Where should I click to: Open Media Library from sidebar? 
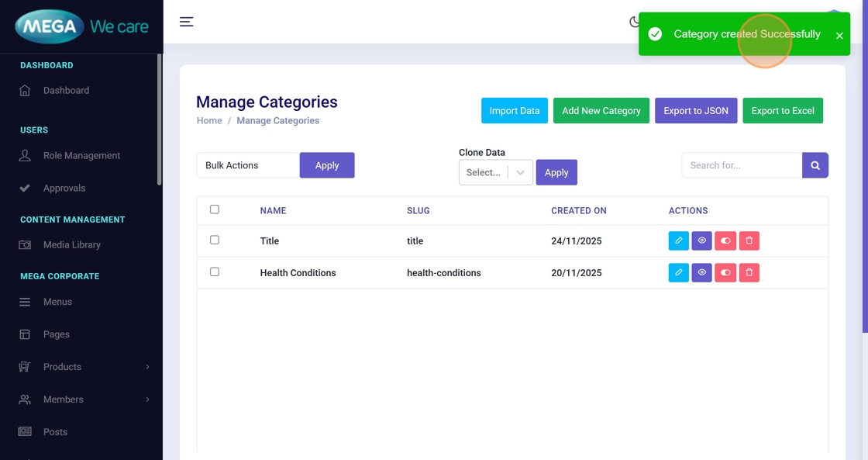(x=71, y=245)
